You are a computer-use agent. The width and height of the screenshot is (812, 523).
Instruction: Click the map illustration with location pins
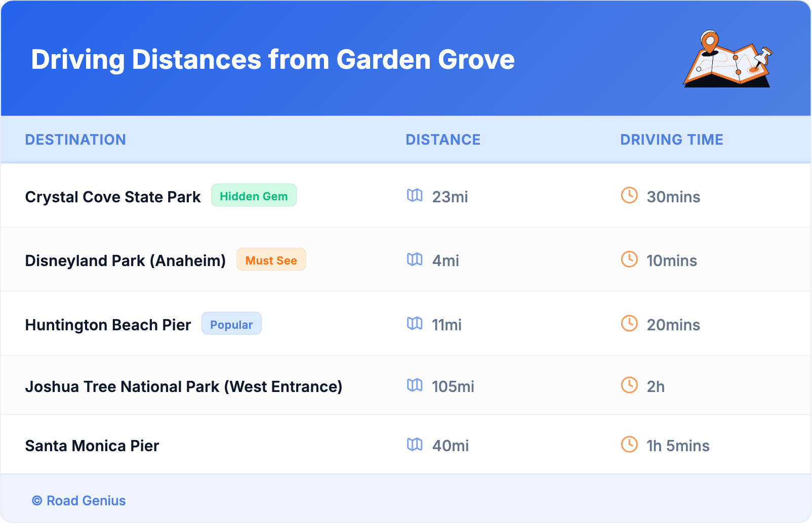[727, 59]
